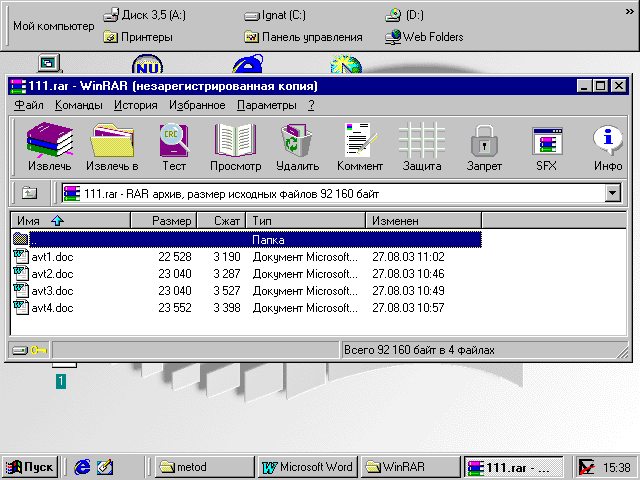
Task: Switch to Microsoft Word taskbar button
Action: point(308,467)
